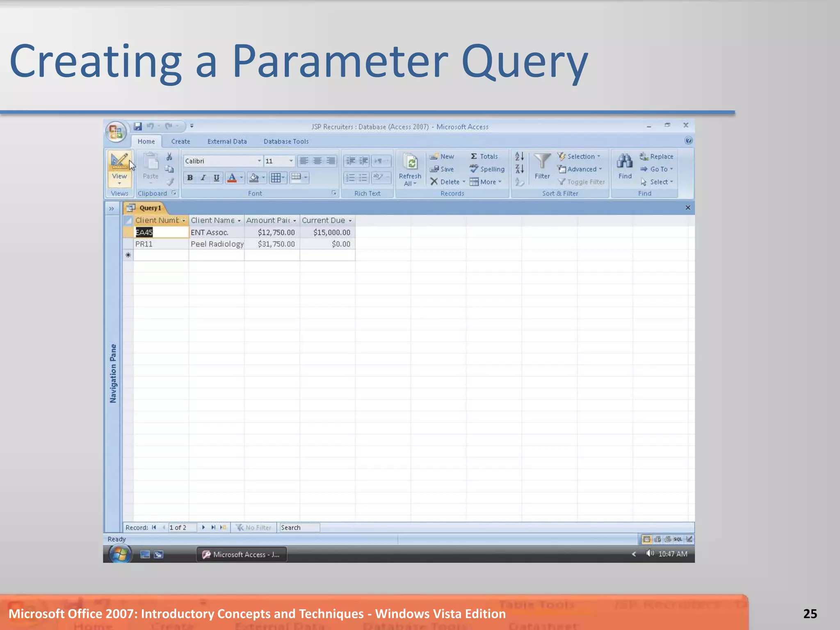Open the Alternate Fill/Back Color dropdown
Image resolution: width=840 pixels, height=630 pixels.
[306, 178]
